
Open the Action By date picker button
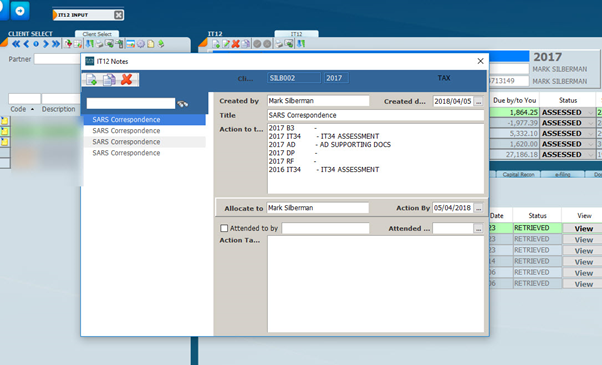(x=478, y=208)
